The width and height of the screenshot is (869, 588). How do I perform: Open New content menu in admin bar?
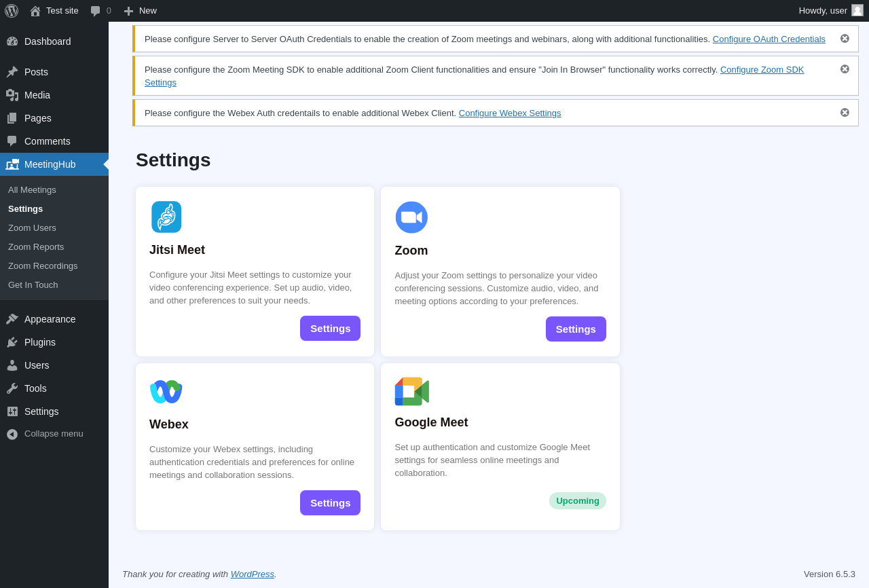click(141, 11)
